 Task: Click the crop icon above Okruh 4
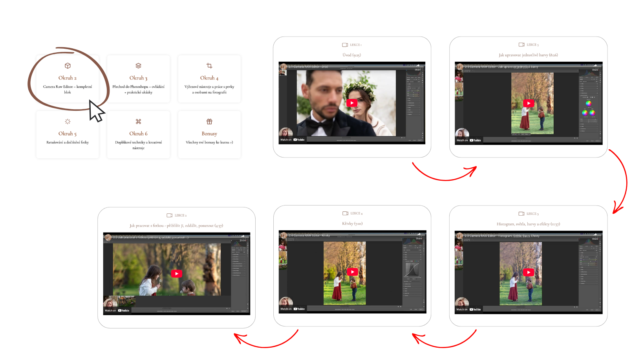209,66
